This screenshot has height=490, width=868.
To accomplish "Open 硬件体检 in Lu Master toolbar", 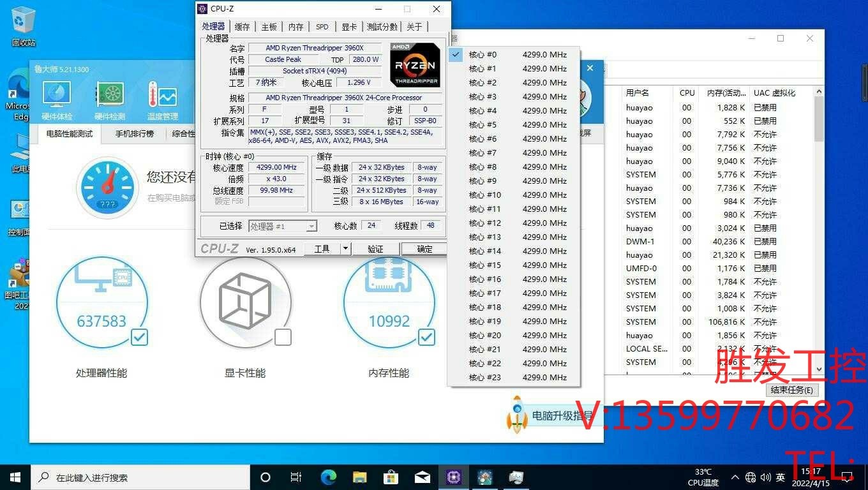I will tap(57, 100).
